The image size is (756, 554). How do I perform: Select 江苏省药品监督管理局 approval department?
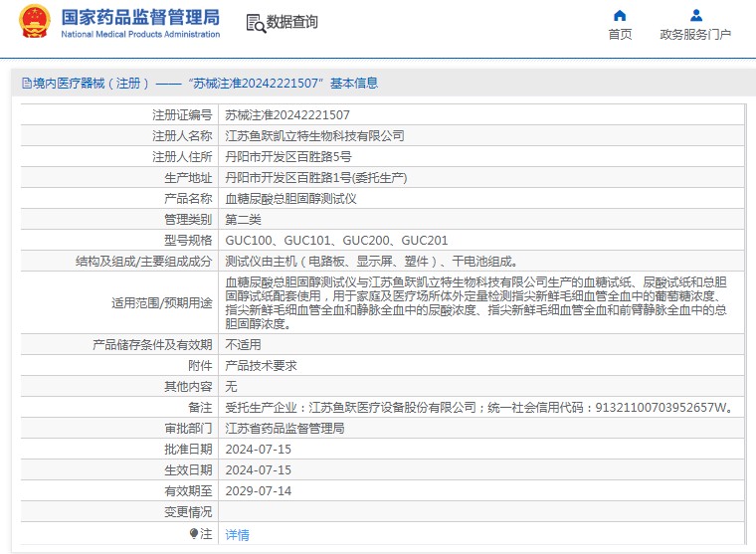(x=284, y=428)
